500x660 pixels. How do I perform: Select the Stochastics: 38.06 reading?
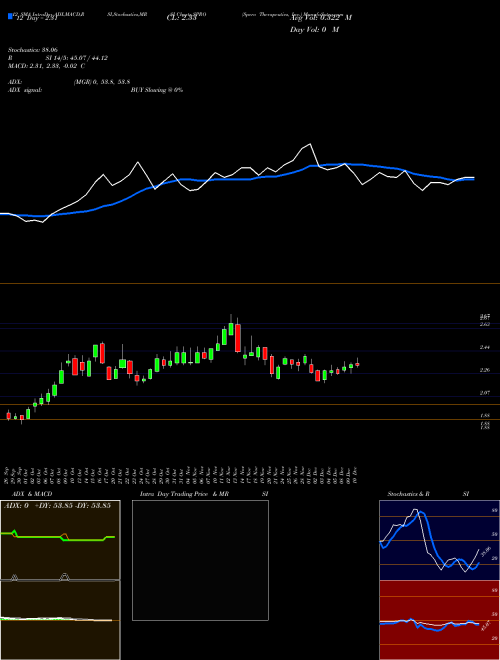point(32,50)
